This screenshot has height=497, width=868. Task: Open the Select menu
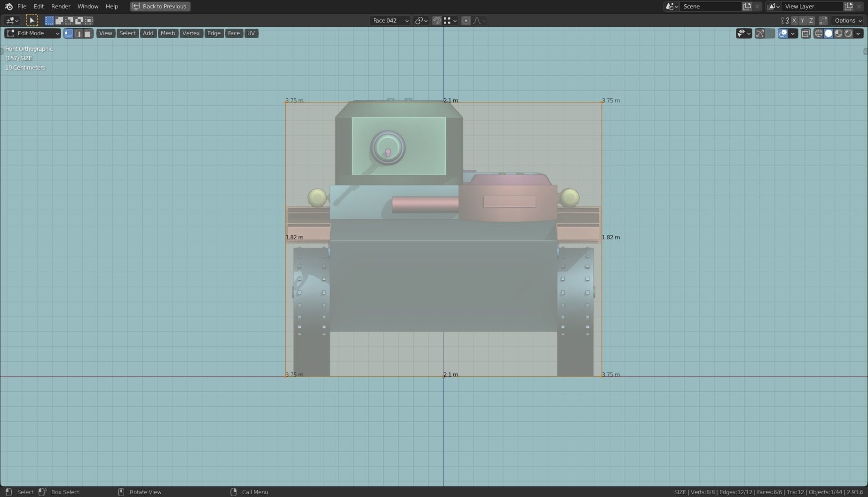tap(127, 33)
